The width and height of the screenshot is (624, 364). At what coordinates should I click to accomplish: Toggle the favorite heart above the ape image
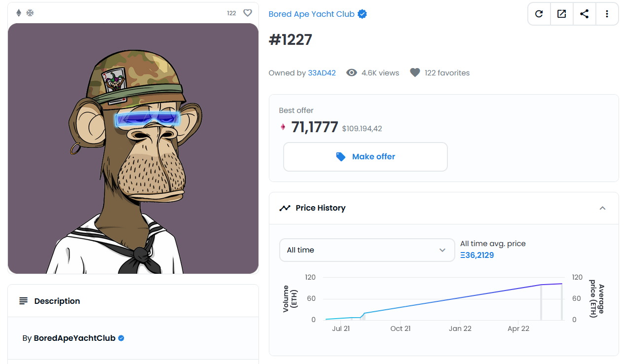coord(248,13)
